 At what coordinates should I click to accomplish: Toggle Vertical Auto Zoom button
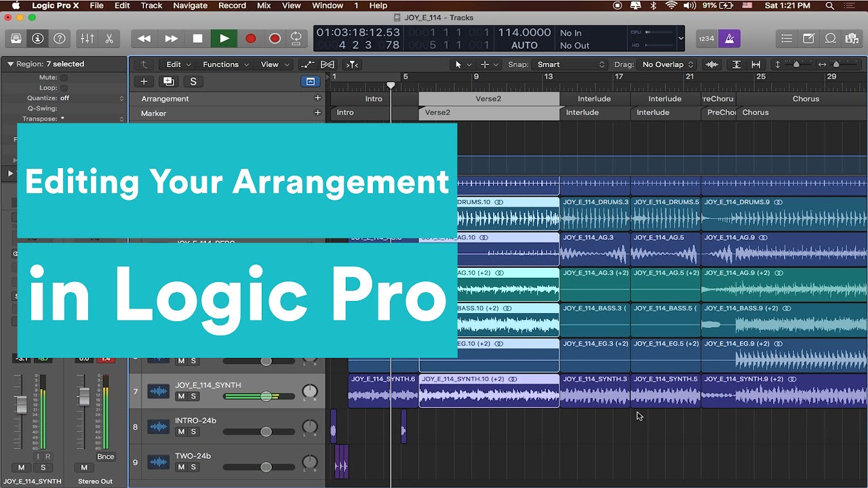[x=736, y=64]
